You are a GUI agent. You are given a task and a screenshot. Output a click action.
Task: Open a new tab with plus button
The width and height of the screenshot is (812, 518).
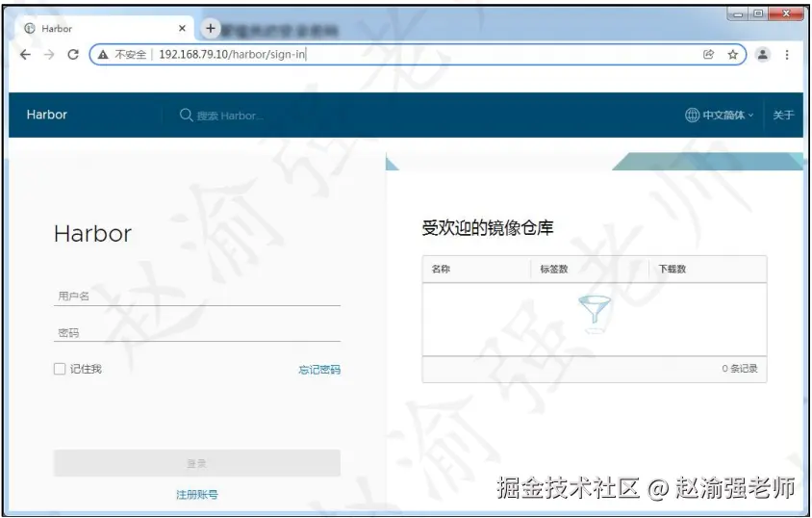pyautogui.click(x=211, y=28)
